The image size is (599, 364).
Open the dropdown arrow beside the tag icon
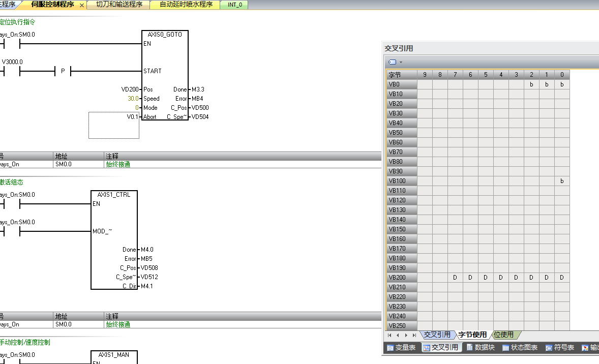point(401,63)
